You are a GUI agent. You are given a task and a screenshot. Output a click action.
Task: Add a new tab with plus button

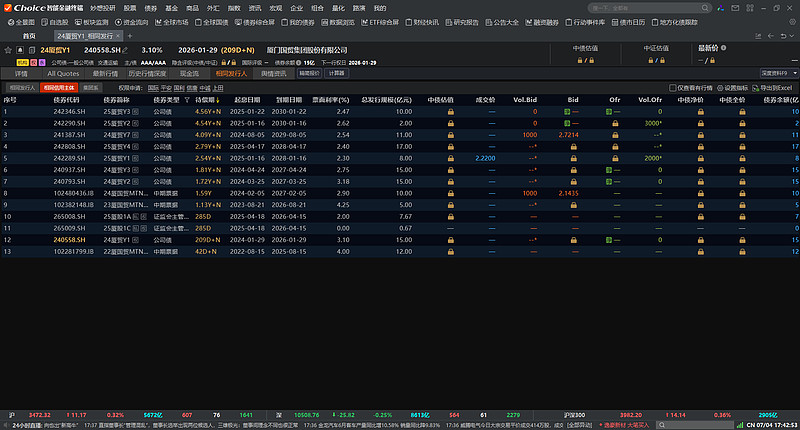[130, 36]
